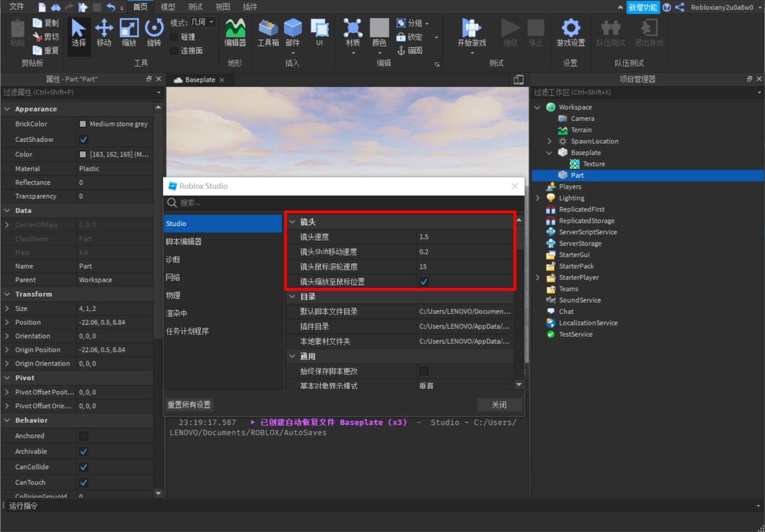Screen dimensions: 765x532
Task: Uncheck CastShadow in Properties panel
Action: point(83,139)
